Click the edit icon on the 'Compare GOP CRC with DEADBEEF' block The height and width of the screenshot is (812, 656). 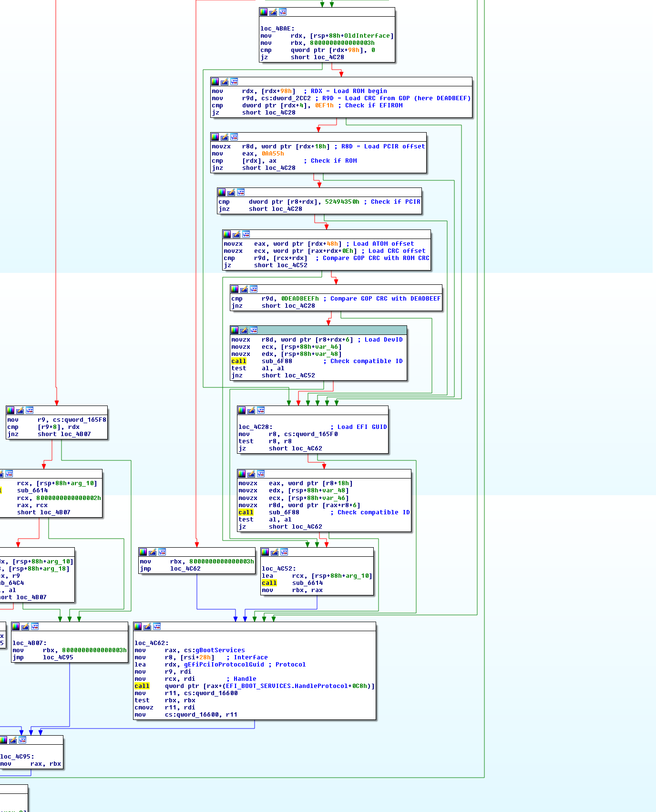tap(244, 289)
